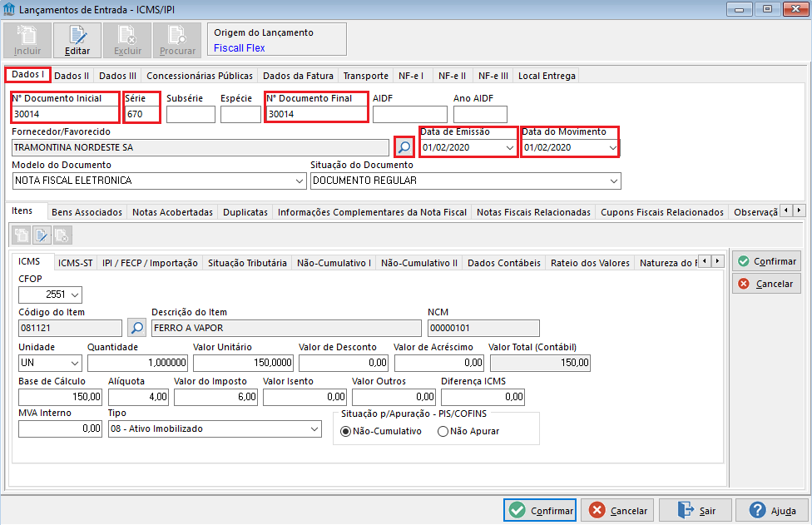Viewport: 812px width, 525px height.
Task: Open Situação Tributária tab
Action: pyautogui.click(x=247, y=263)
